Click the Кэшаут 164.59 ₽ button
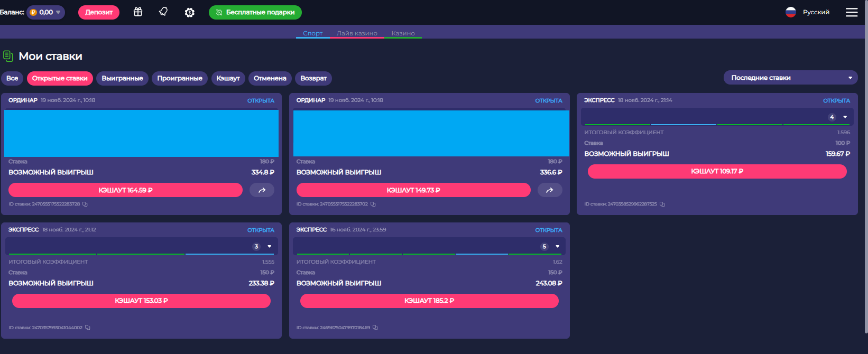 125,190
